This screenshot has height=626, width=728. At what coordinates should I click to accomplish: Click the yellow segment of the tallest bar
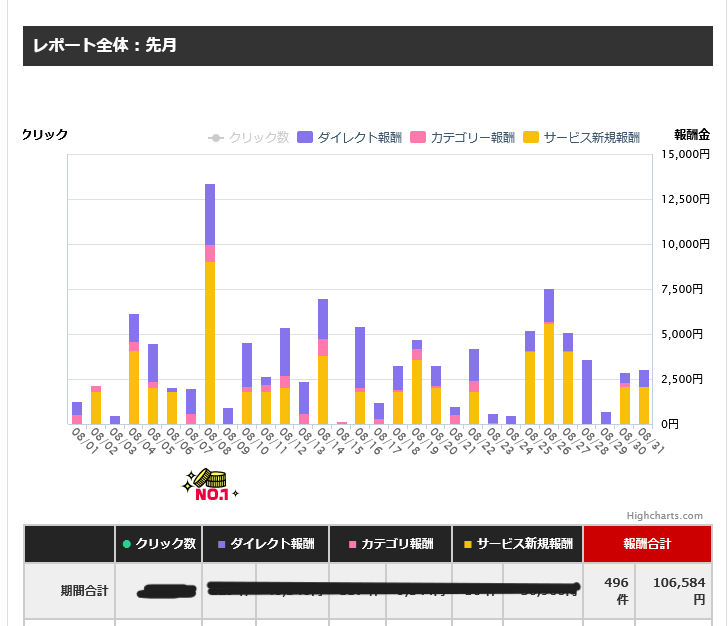click(x=210, y=340)
